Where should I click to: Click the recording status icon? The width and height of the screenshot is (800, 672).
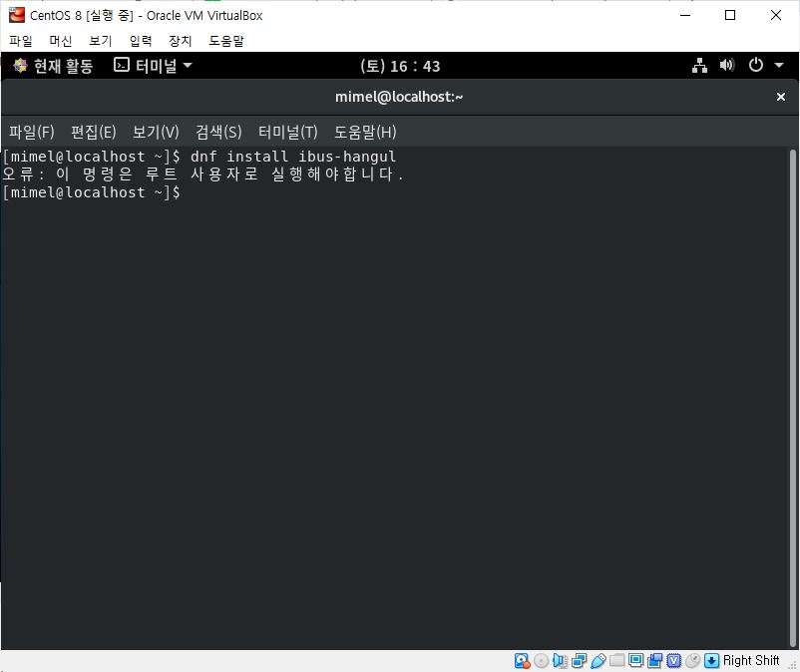(x=654, y=661)
